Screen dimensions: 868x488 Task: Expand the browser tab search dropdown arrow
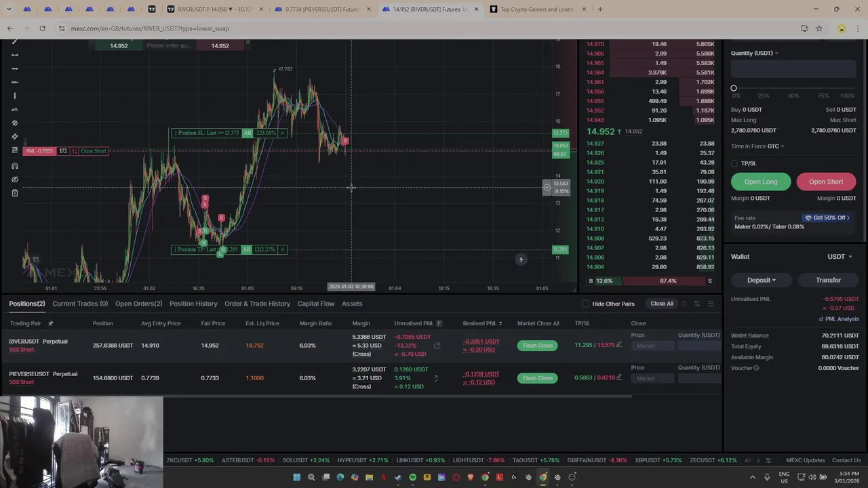[x=9, y=9]
